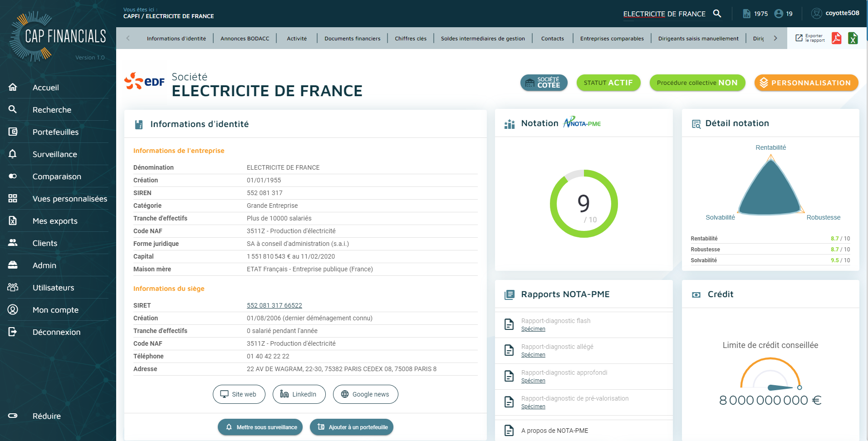Open Soldes intermédiaires de gestion tab

point(483,39)
